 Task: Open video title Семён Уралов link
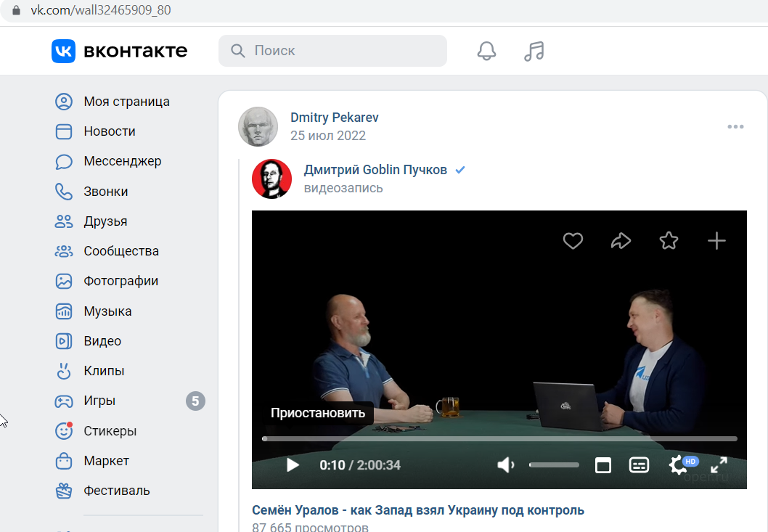click(x=418, y=510)
